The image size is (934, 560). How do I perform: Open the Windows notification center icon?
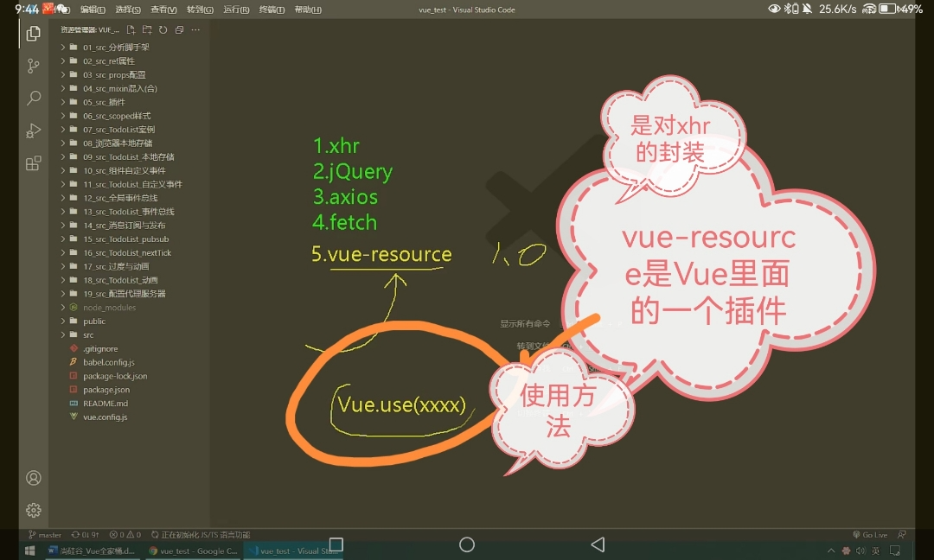click(895, 551)
